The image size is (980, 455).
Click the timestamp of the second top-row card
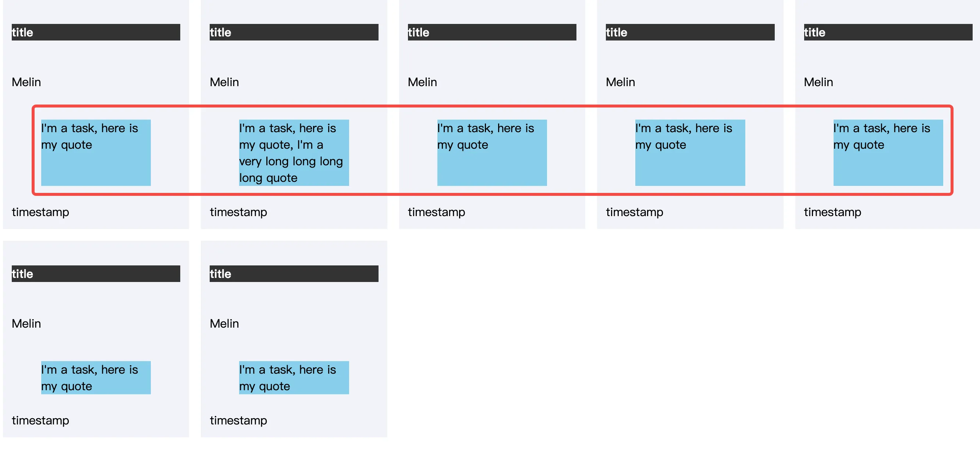click(238, 212)
